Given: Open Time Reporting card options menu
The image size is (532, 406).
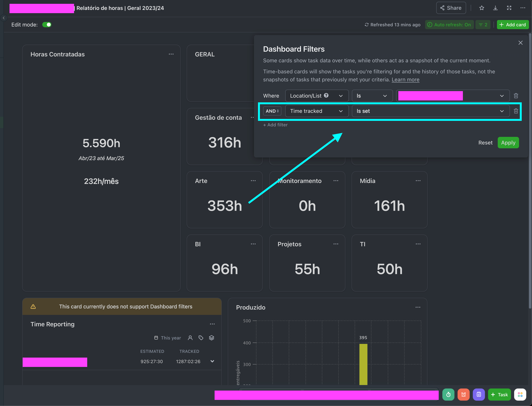Looking at the screenshot, I should coord(212,324).
